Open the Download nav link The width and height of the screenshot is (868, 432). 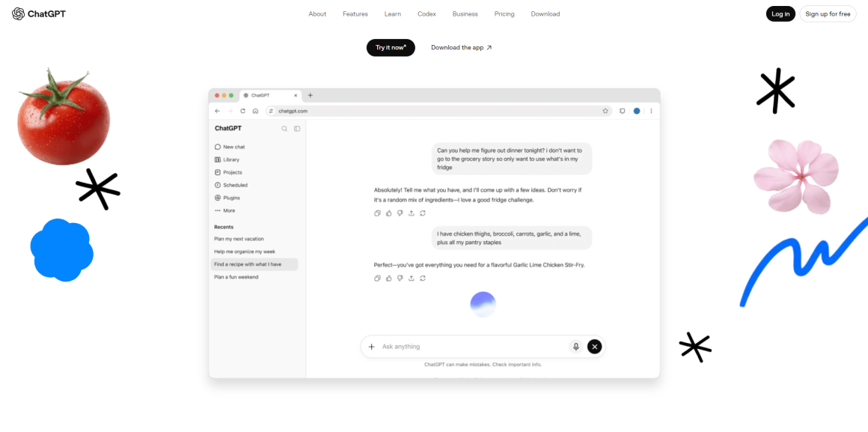pyautogui.click(x=545, y=13)
